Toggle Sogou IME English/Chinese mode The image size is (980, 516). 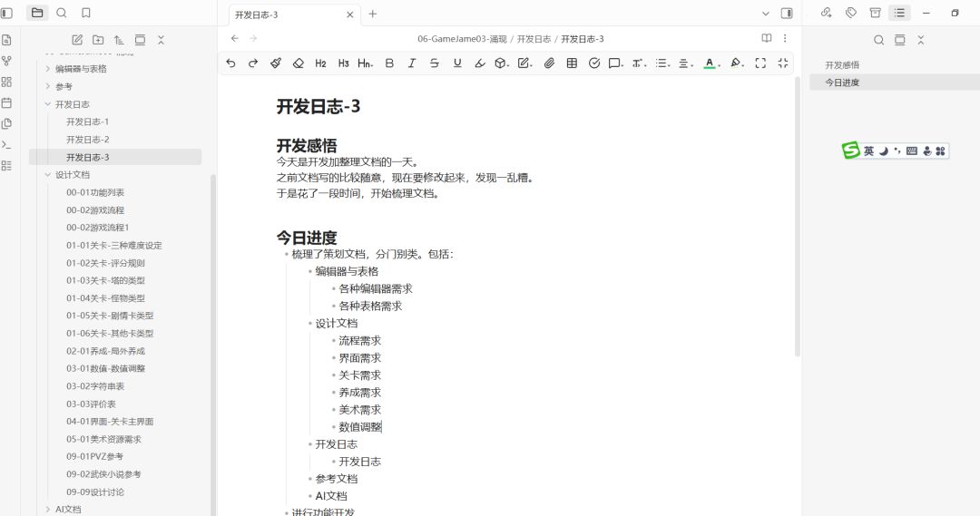pos(868,151)
